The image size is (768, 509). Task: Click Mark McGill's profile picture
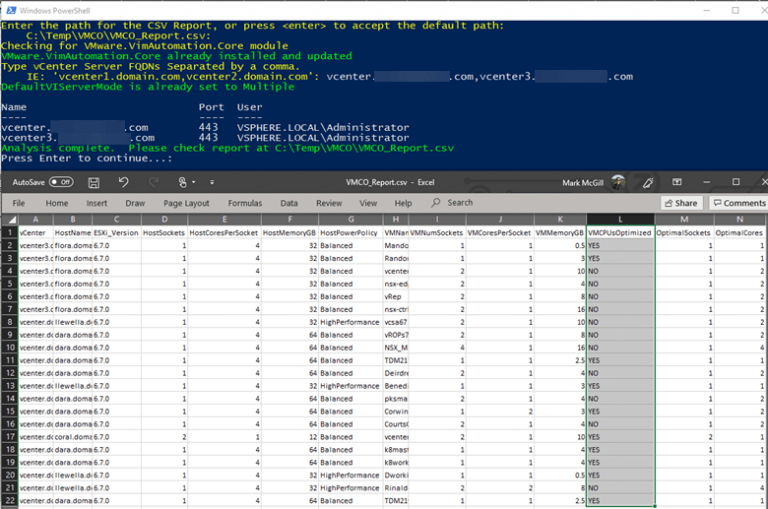pos(618,182)
